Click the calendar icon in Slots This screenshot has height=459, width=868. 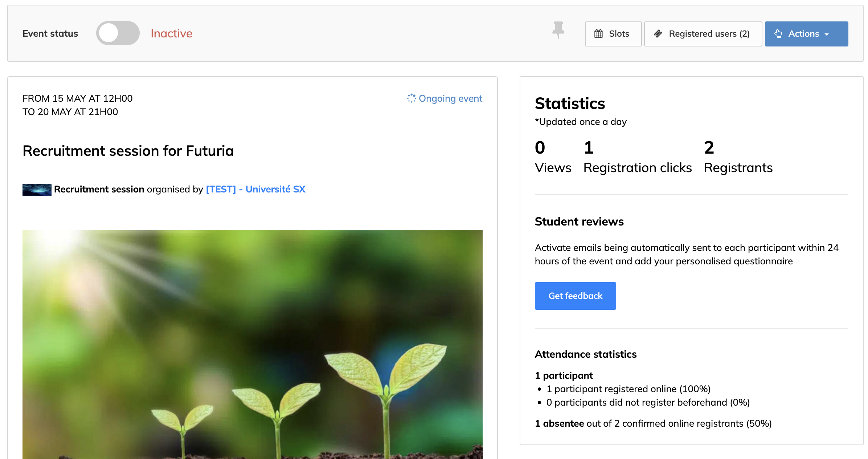pyautogui.click(x=598, y=34)
